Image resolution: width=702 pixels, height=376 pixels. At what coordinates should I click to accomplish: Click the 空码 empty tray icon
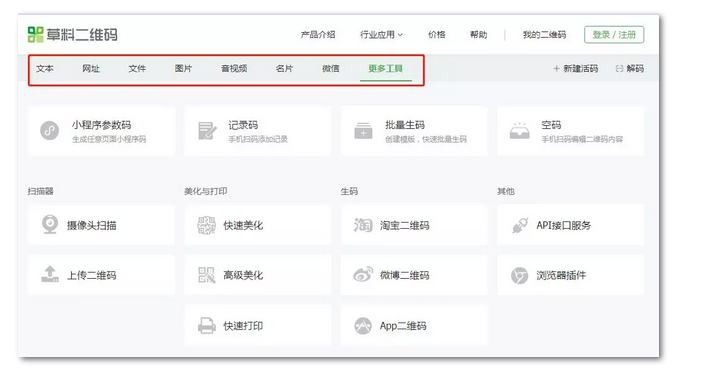tap(519, 131)
